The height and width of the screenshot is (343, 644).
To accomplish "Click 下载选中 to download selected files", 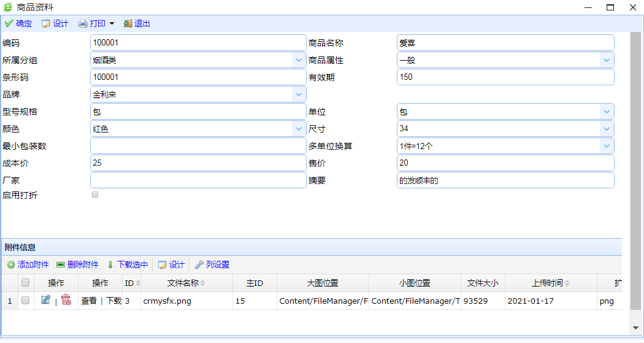I will point(128,264).
